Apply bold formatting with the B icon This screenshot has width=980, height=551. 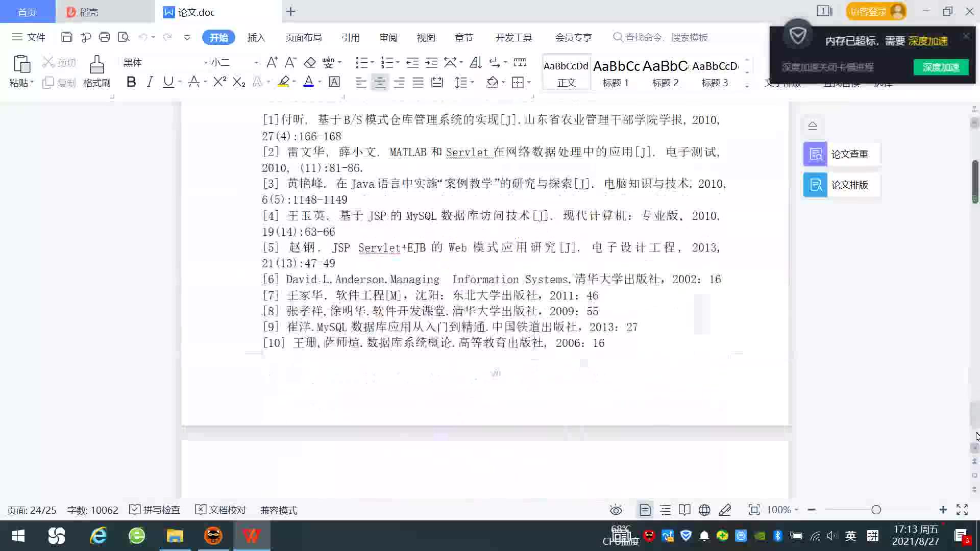(x=131, y=82)
